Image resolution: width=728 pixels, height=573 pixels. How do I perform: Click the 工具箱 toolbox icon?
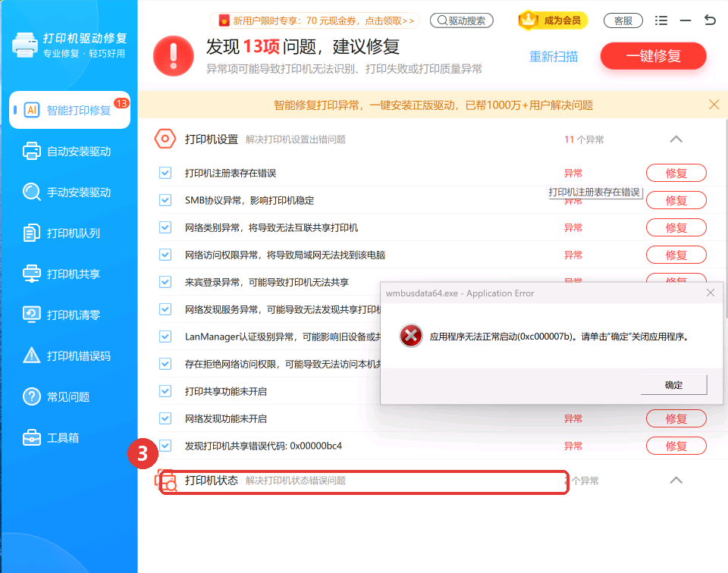[x=32, y=437]
